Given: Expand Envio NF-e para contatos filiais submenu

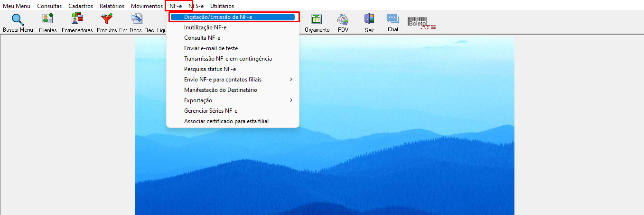Looking at the screenshot, I should (233, 80).
